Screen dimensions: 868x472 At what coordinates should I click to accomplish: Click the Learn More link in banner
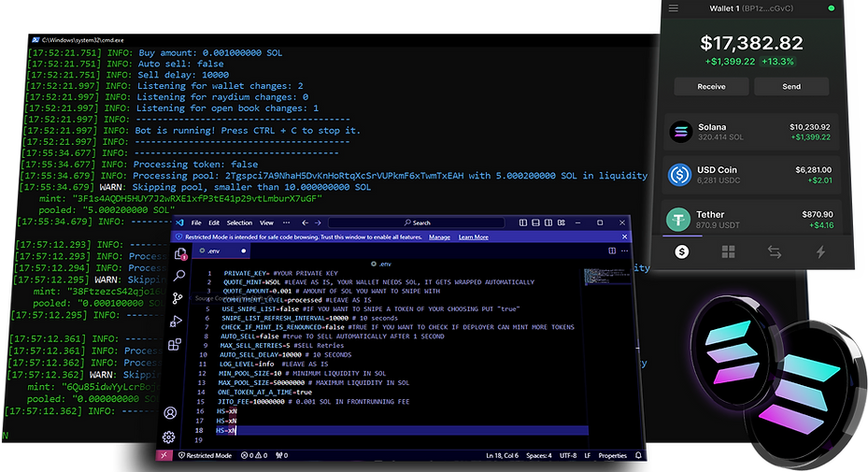coord(474,237)
